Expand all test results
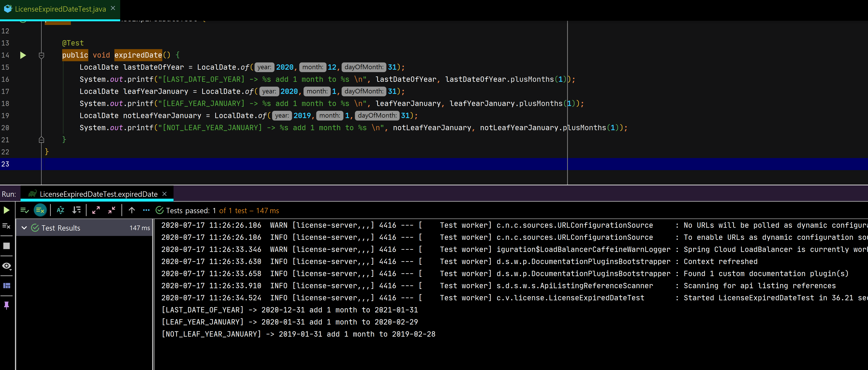Screen dimensions: 868x370 coord(96,211)
